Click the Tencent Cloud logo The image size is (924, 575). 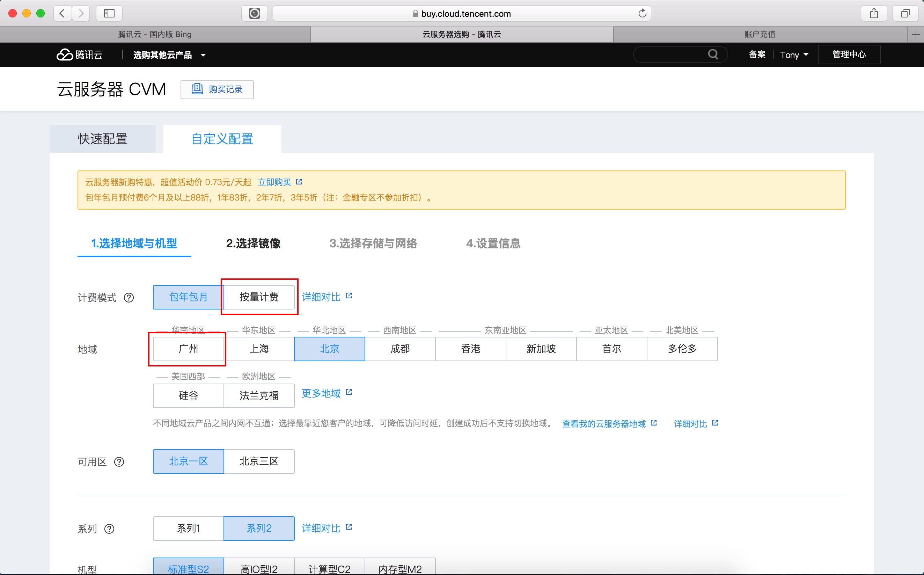pyautogui.click(x=79, y=55)
